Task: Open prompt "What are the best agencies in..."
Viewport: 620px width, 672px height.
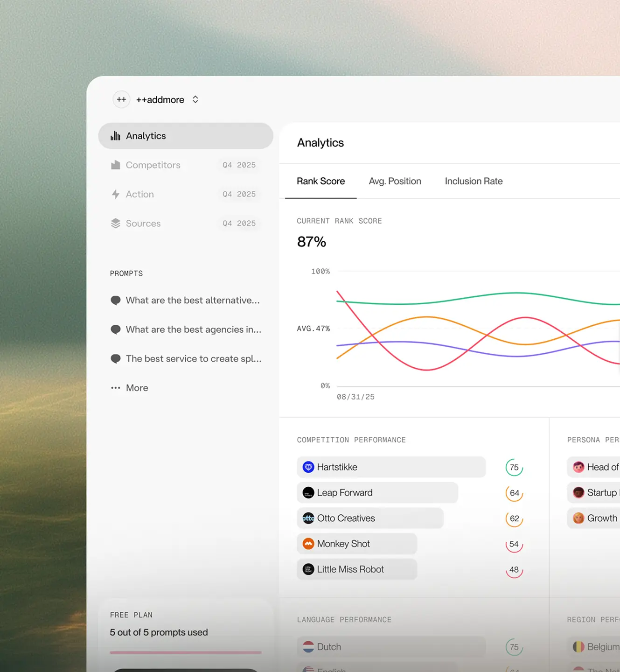Action: pos(193,329)
